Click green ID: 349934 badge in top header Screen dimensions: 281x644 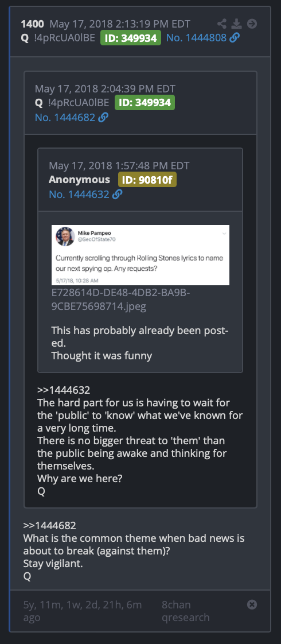tap(130, 38)
